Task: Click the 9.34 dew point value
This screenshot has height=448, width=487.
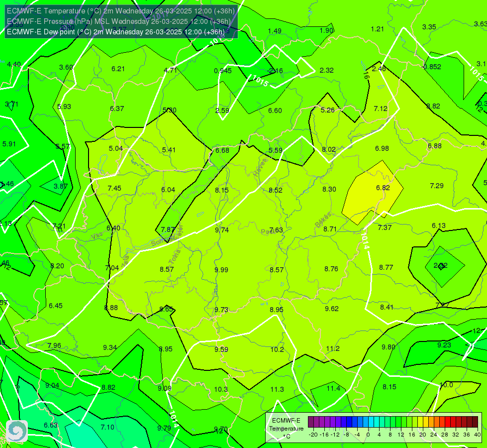Action: point(110,347)
